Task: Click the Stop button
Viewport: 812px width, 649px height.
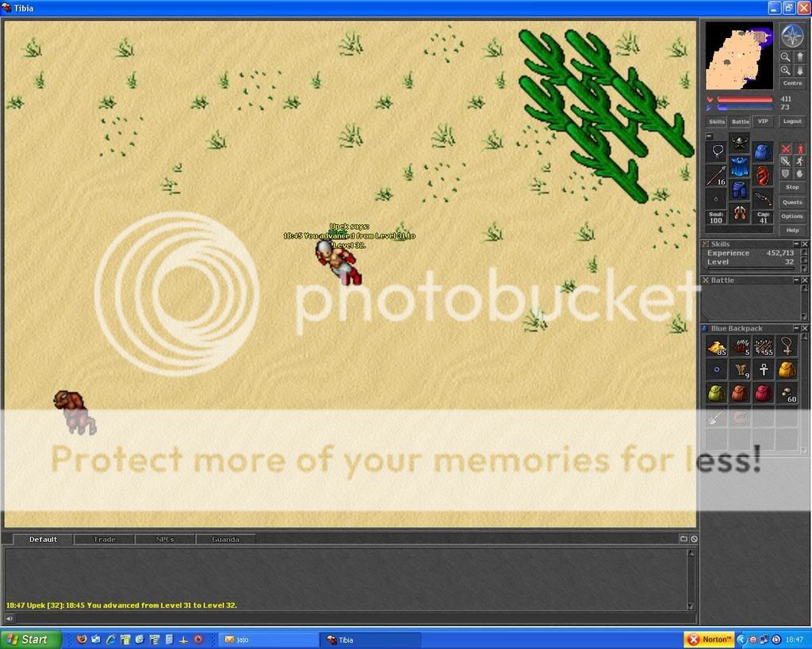Action: click(x=792, y=187)
